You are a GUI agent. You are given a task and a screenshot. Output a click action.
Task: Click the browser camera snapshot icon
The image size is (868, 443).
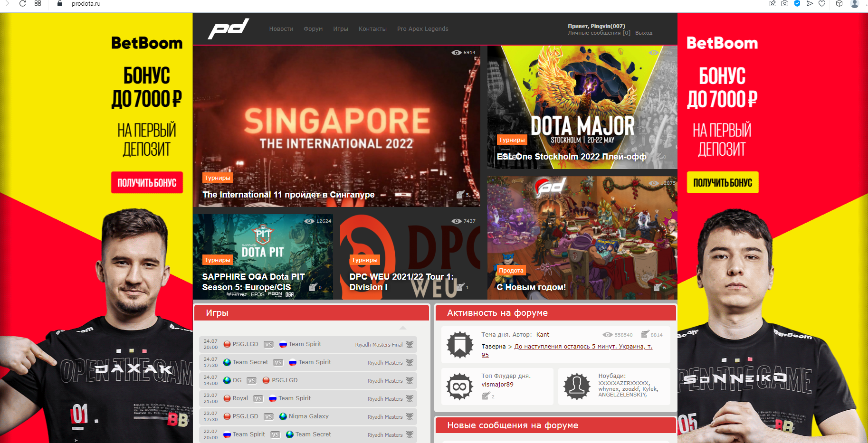[x=785, y=3]
